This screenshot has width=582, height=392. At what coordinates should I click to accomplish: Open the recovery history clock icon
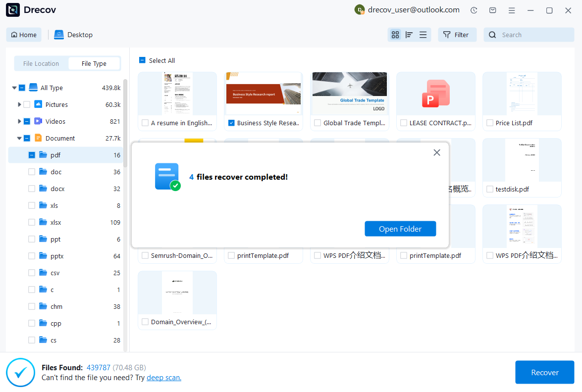pyautogui.click(x=474, y=10)
